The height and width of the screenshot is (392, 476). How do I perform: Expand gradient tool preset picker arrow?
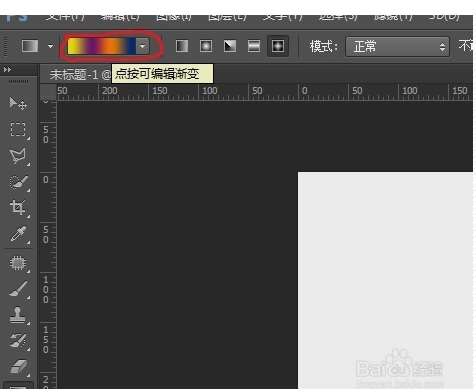tap(51, 46)
